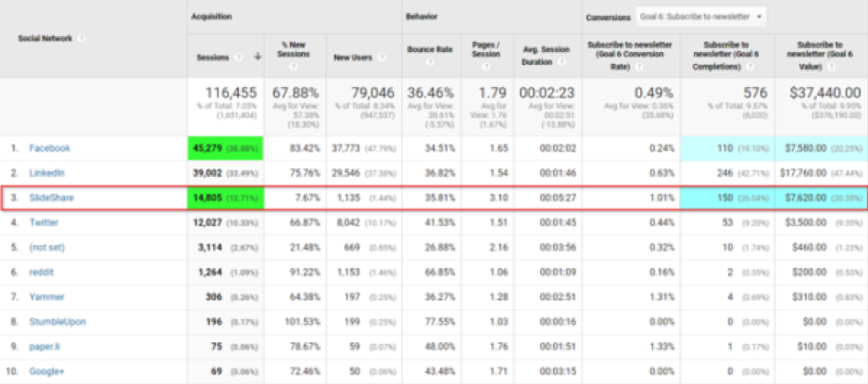Select the Acquisition group heading

coord(211,17)
